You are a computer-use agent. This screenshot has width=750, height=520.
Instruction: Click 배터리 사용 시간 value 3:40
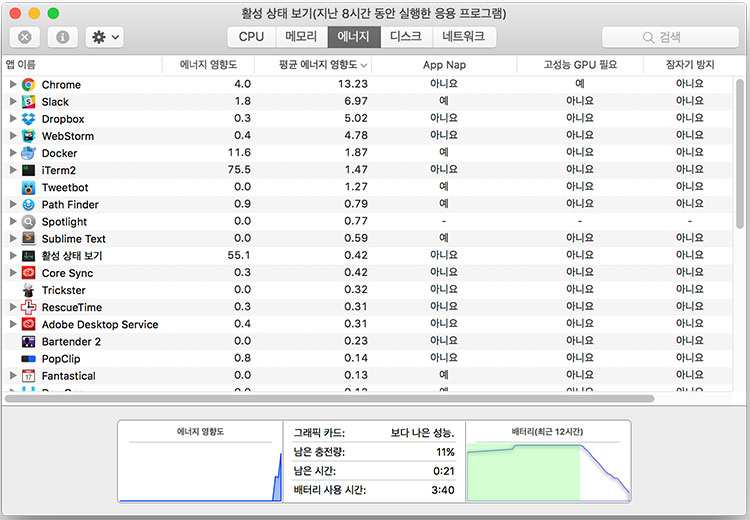coord(443,490)
